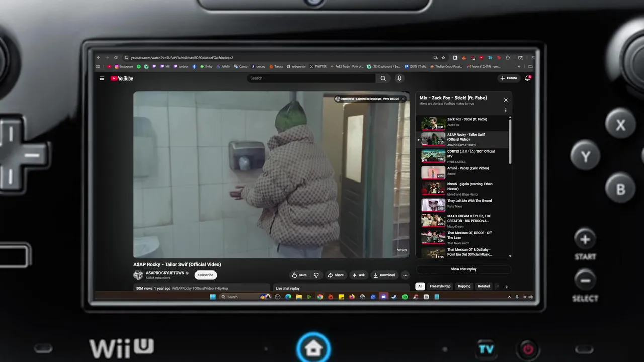The width and height of the screenshot is (644, 362).
Task: Open the mix playlist three-dot options menu
Action: click(506, 111)
